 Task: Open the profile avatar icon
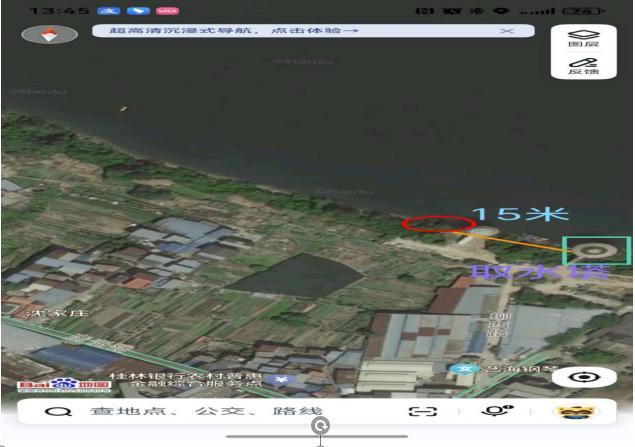(573, 411)
